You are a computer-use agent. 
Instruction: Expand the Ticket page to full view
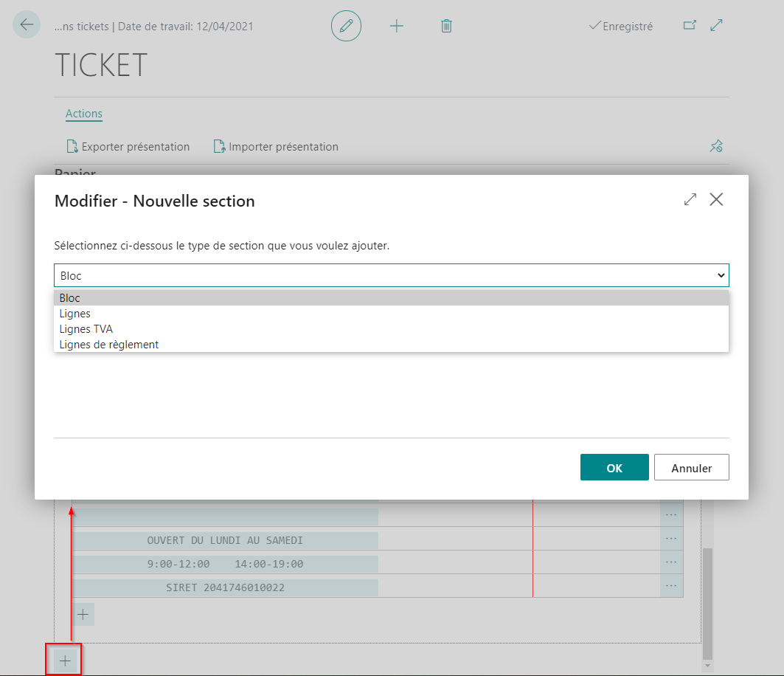[x=716, y=25]
